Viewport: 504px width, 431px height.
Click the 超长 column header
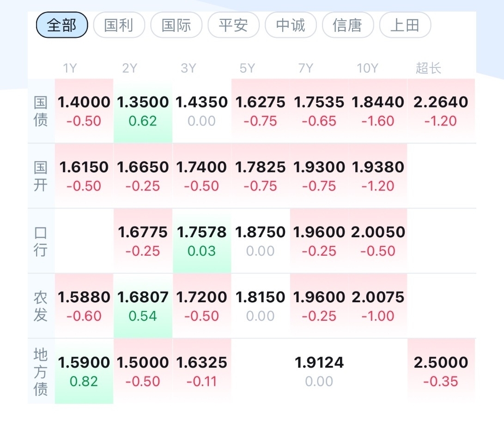click(428, 69)
